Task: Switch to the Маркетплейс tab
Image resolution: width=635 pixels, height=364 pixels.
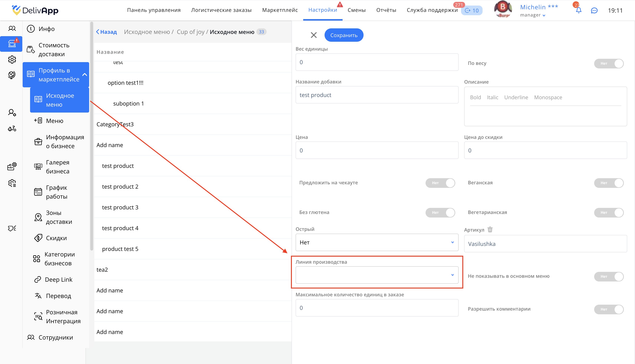Action: [x=280, y=10]
